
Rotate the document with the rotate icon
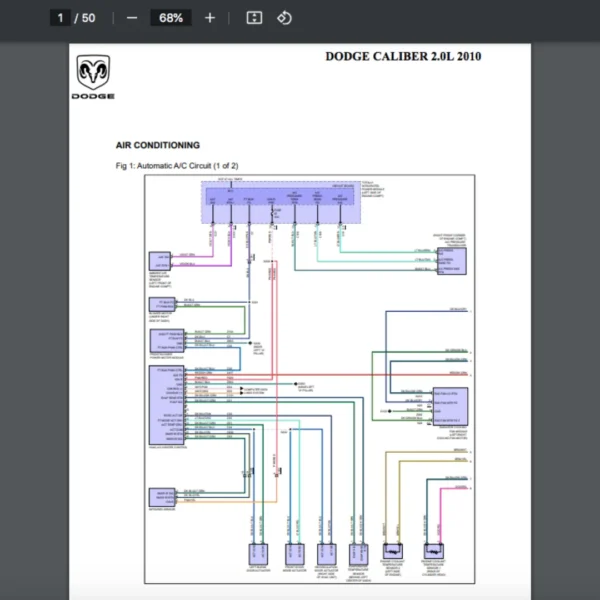coord(284,18)
